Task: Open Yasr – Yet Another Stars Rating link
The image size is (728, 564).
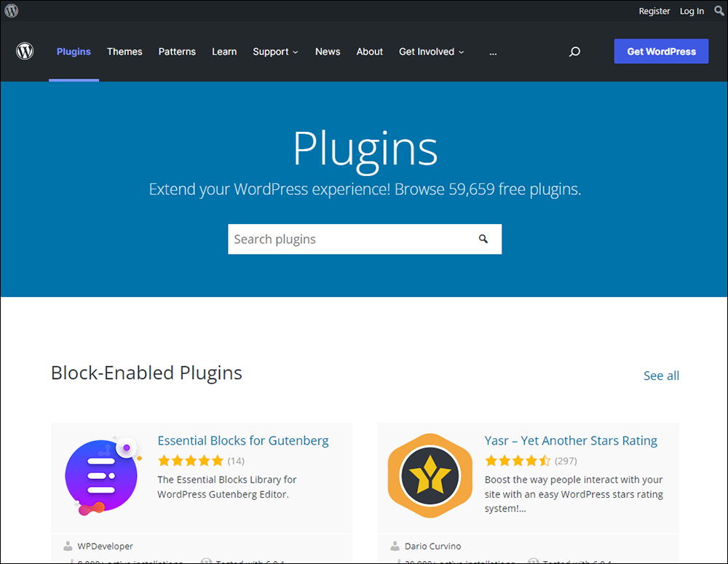Action: pos(571,440)
